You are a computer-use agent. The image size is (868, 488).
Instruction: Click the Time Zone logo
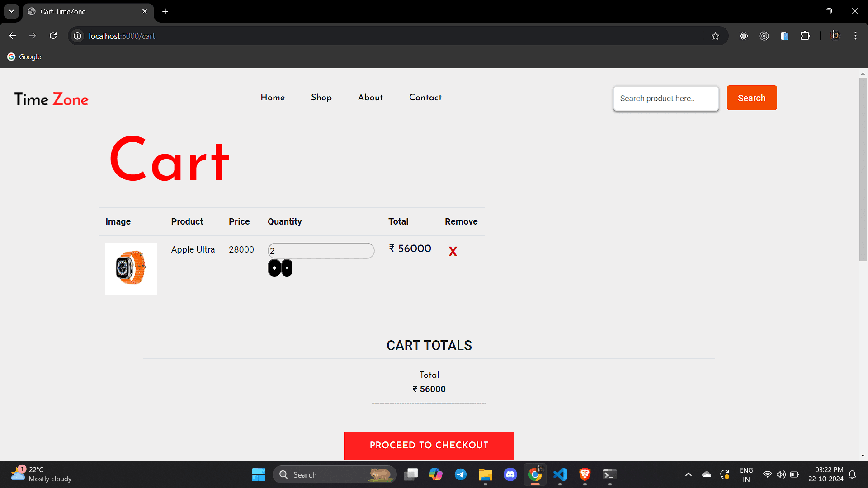[51, 99]
